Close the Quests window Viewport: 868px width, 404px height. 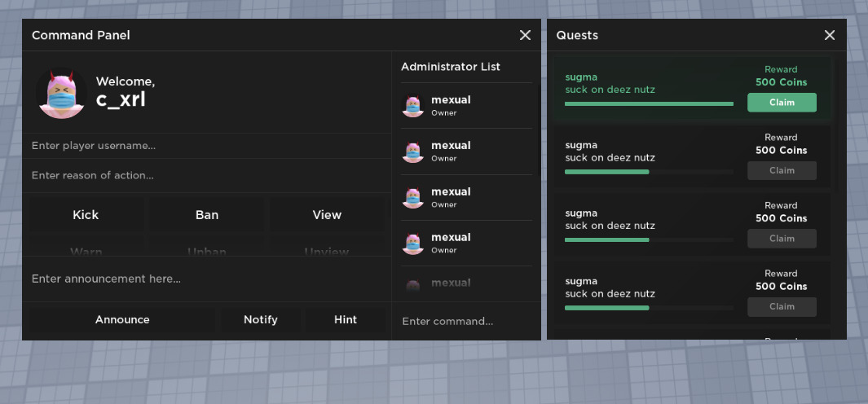click(x=829, y=35)
